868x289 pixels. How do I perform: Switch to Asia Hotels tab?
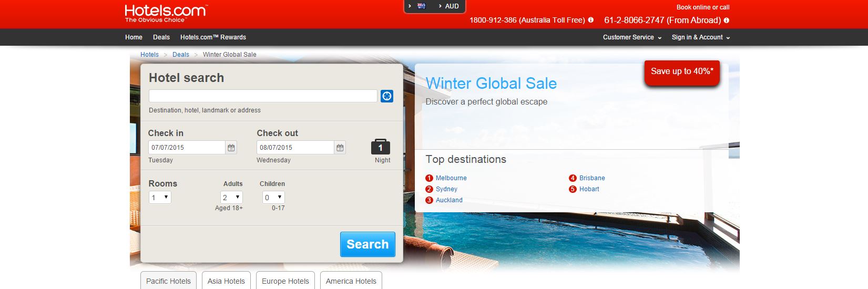click(226, 281)
